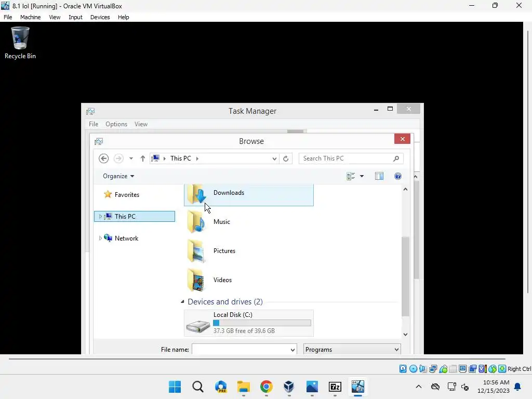Click VirtualBox audio indicator

coord(423,369)
